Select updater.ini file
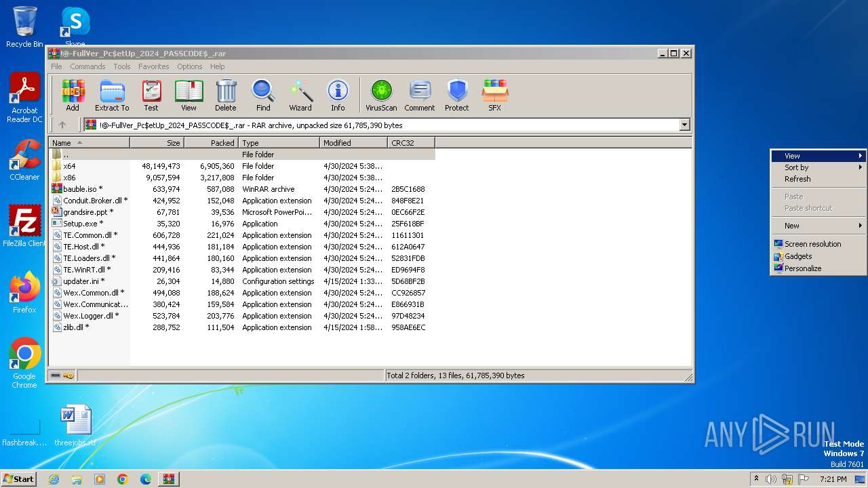Image resolution: width=868 pixels, height=488 pixels. tap(242, 281)
